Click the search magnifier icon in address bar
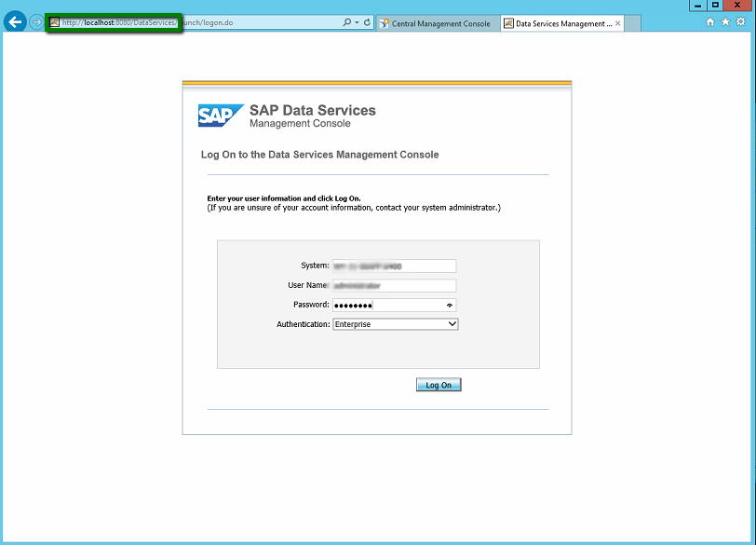This screenshot has width=756, height=545. click(x=347, y=22)
